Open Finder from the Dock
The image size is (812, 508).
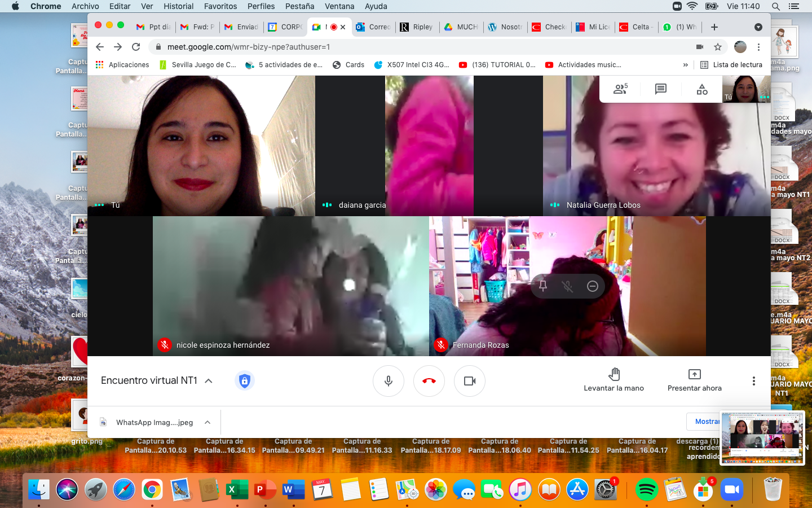click(39, 490)
